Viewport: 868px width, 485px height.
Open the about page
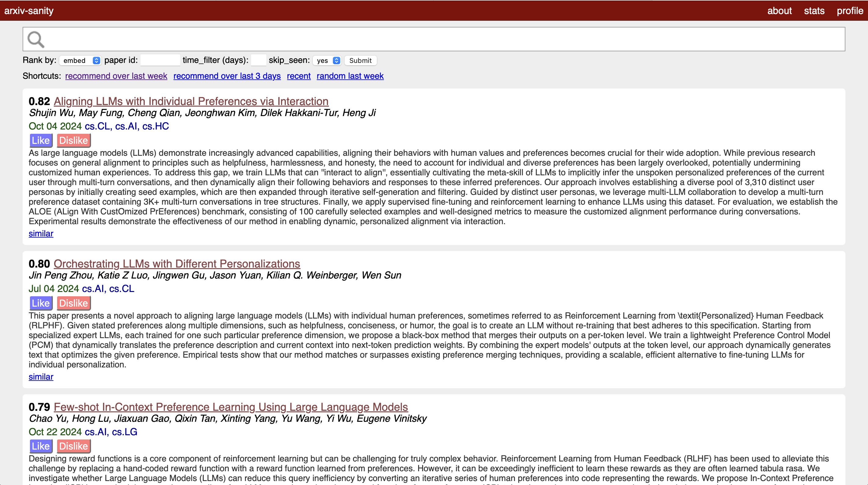coord(779,10)
